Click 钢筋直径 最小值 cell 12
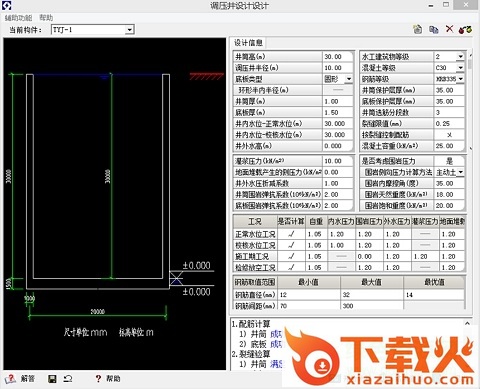This screenshot has width=480, height=389. (x=309, y=295)
